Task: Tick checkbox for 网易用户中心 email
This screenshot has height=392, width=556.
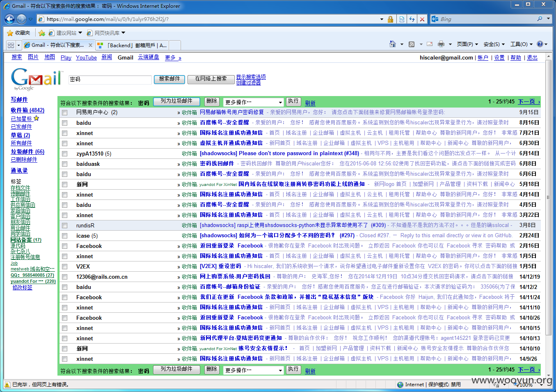Action: 64,112
